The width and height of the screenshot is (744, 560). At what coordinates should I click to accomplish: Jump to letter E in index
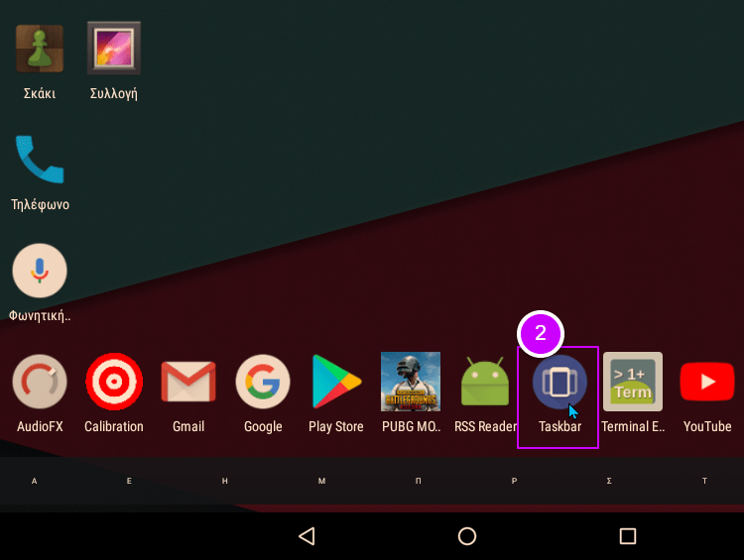[129, 481]
